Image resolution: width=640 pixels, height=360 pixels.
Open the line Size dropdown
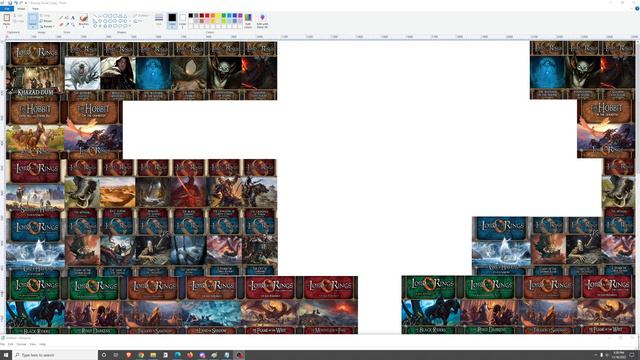coord(159,19)
